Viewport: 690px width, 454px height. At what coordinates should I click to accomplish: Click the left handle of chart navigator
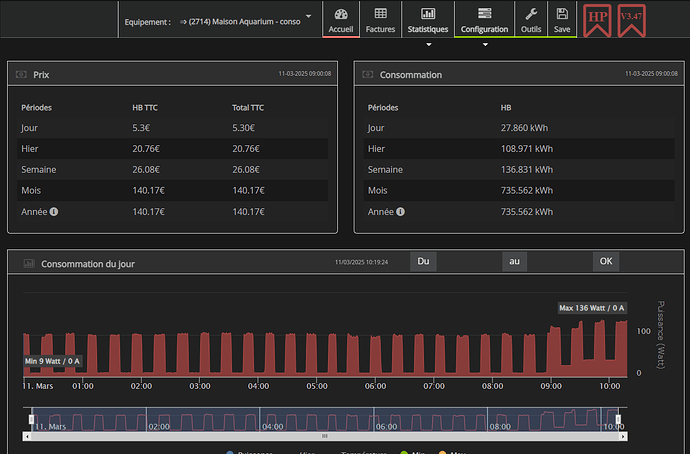31,419
